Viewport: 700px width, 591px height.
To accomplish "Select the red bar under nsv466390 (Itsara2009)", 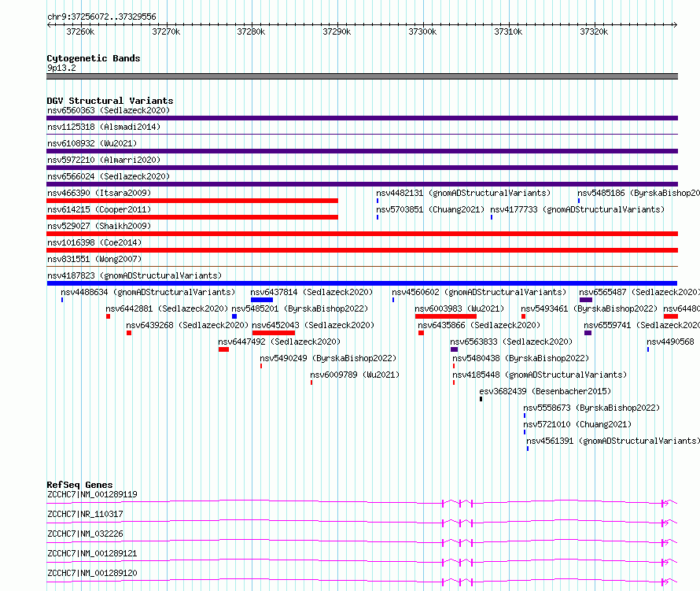I will pos(192,201).
